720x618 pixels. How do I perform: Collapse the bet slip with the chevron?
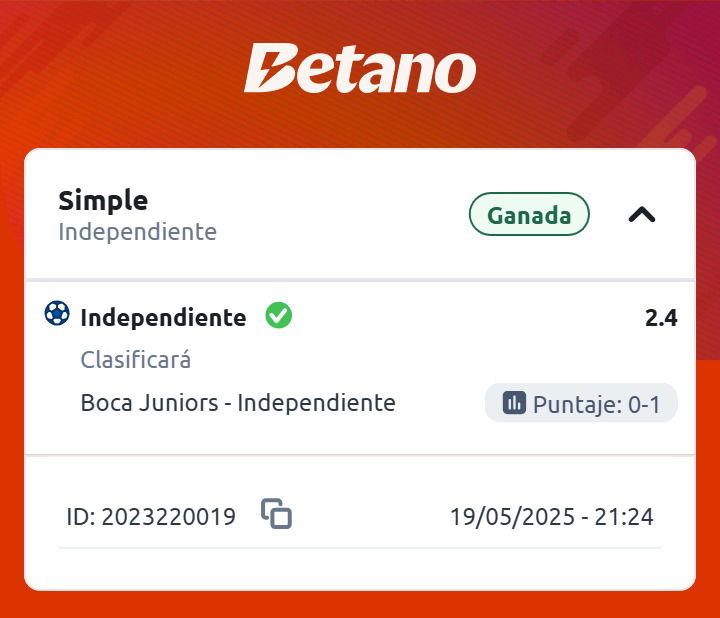[x=641, y=214]
